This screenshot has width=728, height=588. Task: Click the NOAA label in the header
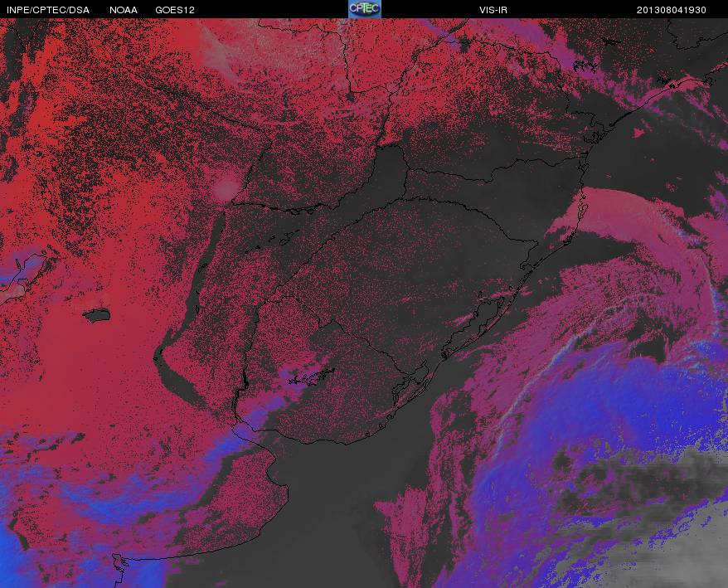click(124, 10)
